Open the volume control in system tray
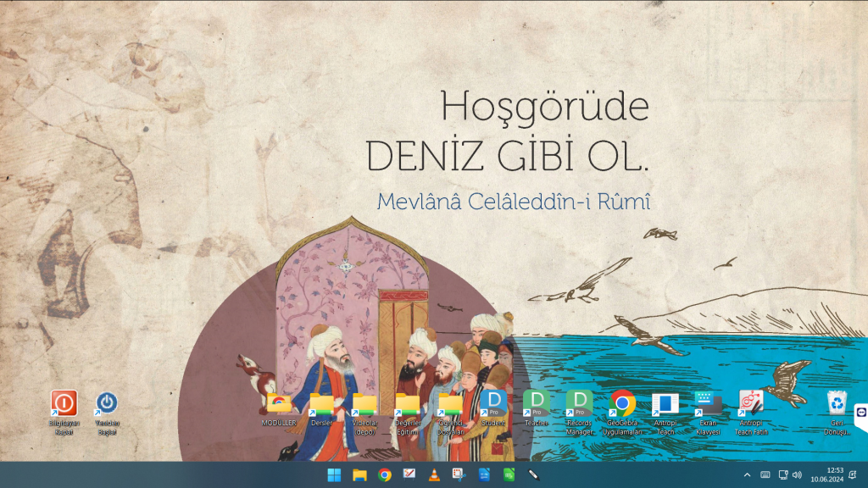Image resolution: width=868 pixels, height=488 pixels. point(797,474)
